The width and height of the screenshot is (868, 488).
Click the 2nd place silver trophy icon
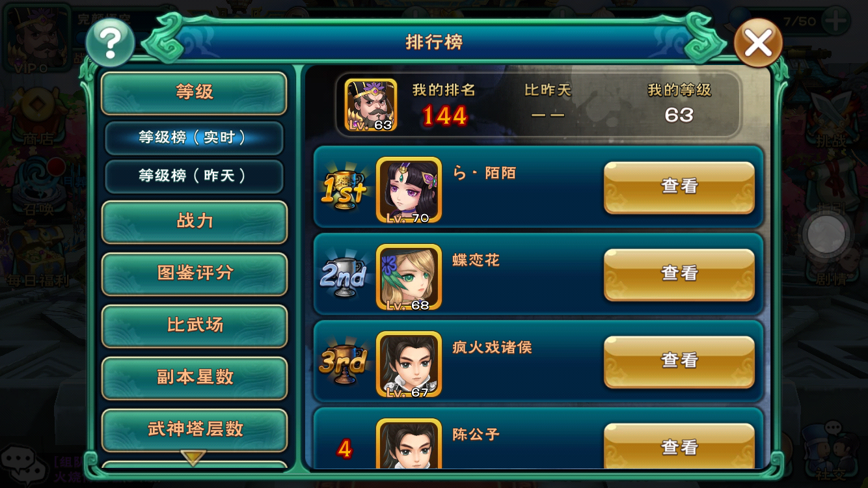tap(344, 277)
